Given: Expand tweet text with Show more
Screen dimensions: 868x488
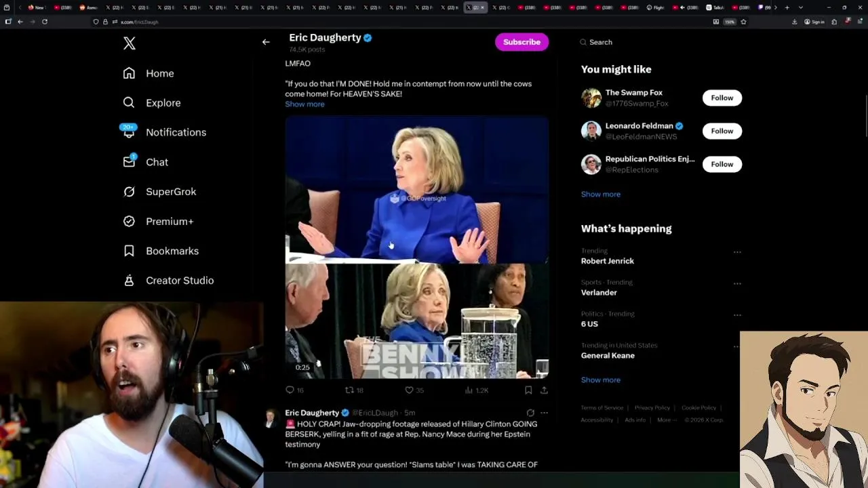Looking at the screenshot, I should pyautogui.click(x=304, y=104).
